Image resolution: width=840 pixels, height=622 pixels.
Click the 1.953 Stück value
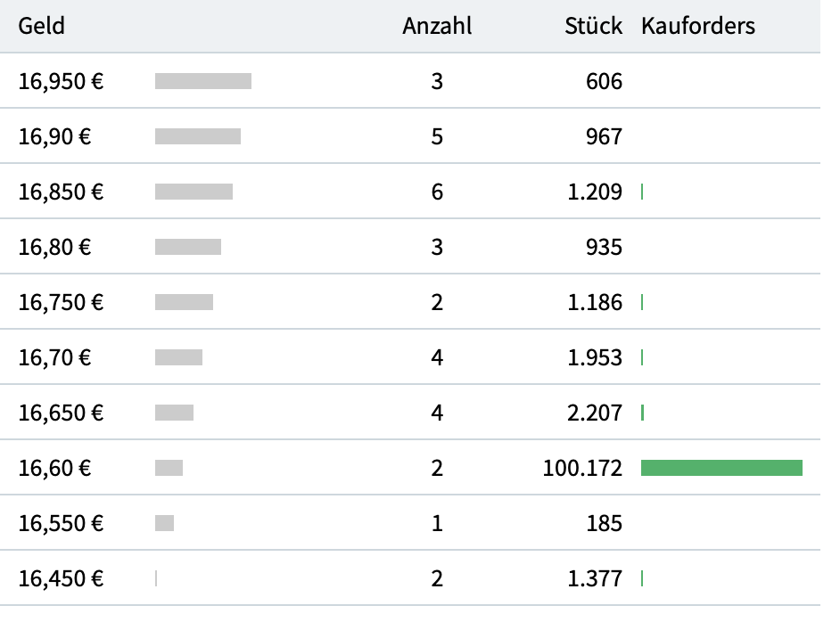pyautogui.click(x=595, y=358)
